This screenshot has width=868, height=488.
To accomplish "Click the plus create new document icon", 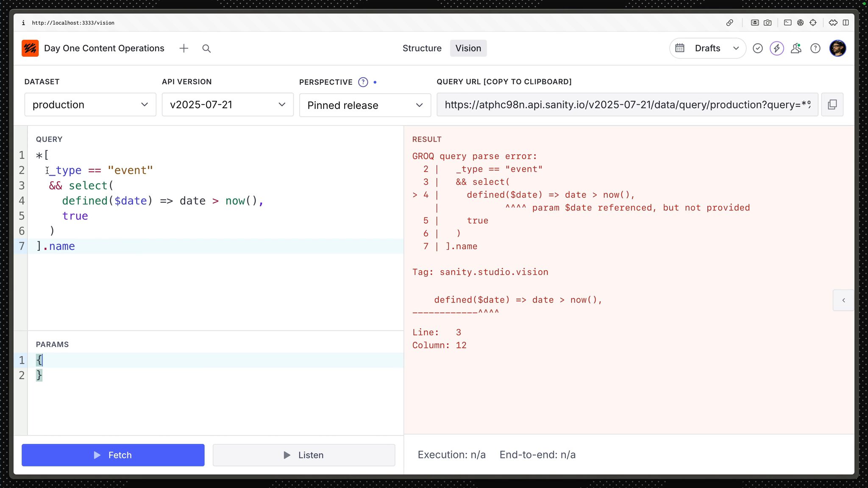I will pos(184,48).
